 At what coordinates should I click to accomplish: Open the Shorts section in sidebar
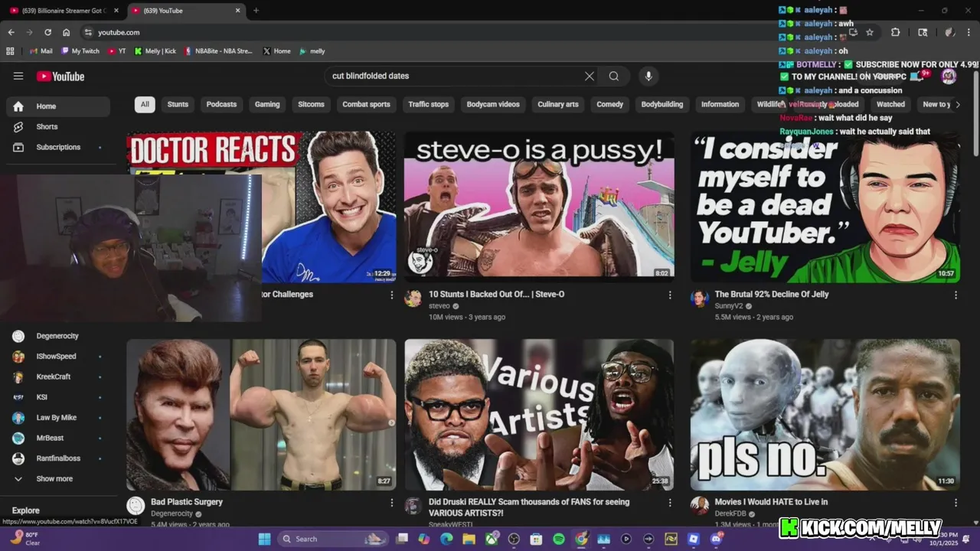57,126
